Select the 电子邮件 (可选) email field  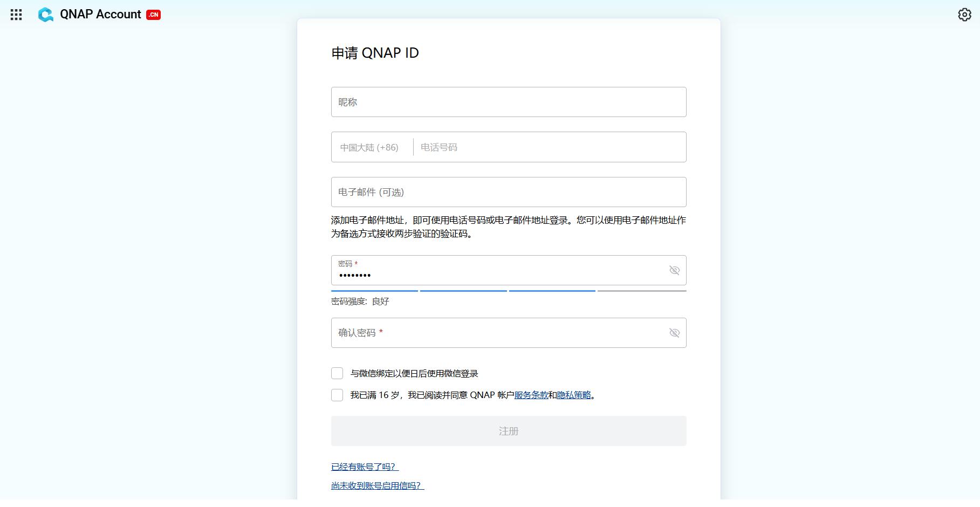pyautogui.click(x=509, y=192)
